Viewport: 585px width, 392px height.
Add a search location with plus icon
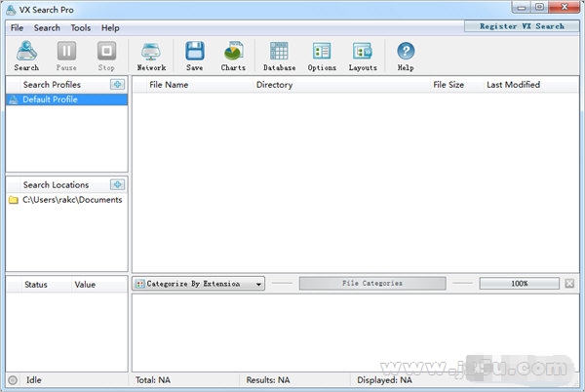[118, 184]
